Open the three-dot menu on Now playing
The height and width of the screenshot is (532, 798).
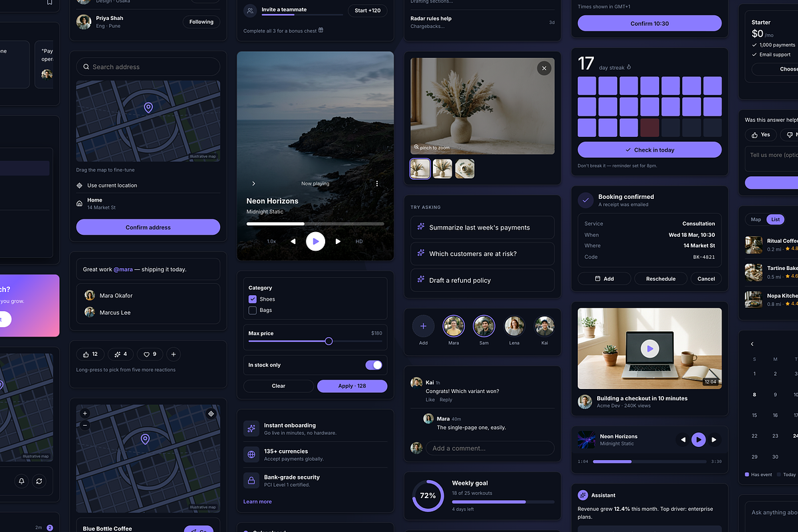point(377,184)
